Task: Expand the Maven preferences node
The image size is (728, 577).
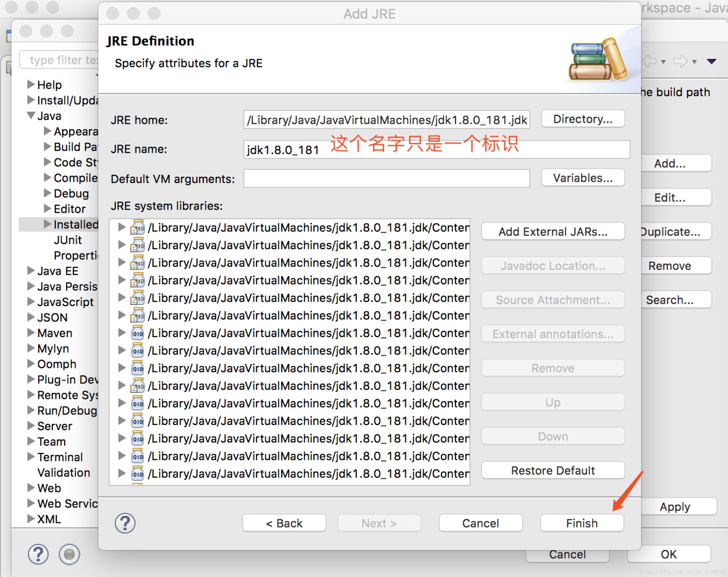Action: click(31, 333)
